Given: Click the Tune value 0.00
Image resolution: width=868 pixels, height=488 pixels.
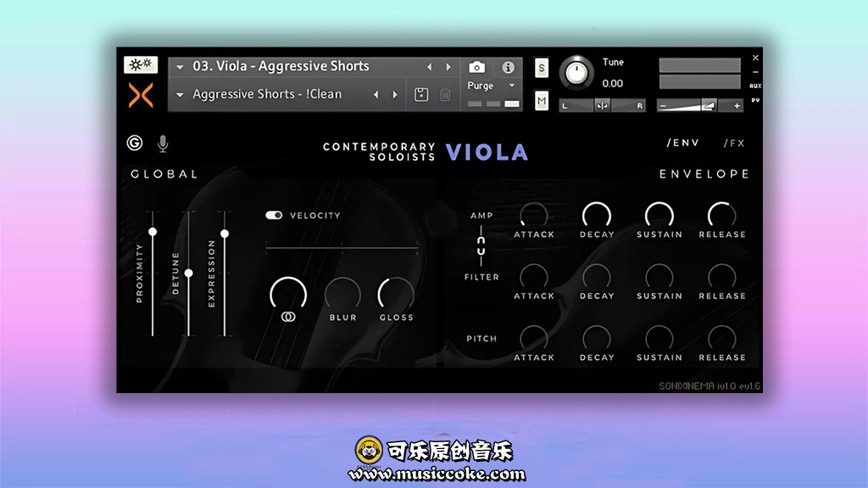Looking at the screenshot, I should [x=613, y=84].
